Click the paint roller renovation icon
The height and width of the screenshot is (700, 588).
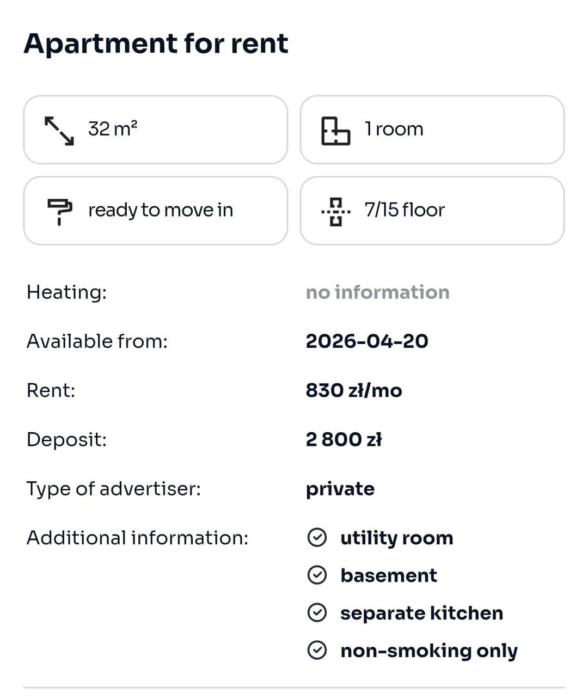click(x=60, y=211)
